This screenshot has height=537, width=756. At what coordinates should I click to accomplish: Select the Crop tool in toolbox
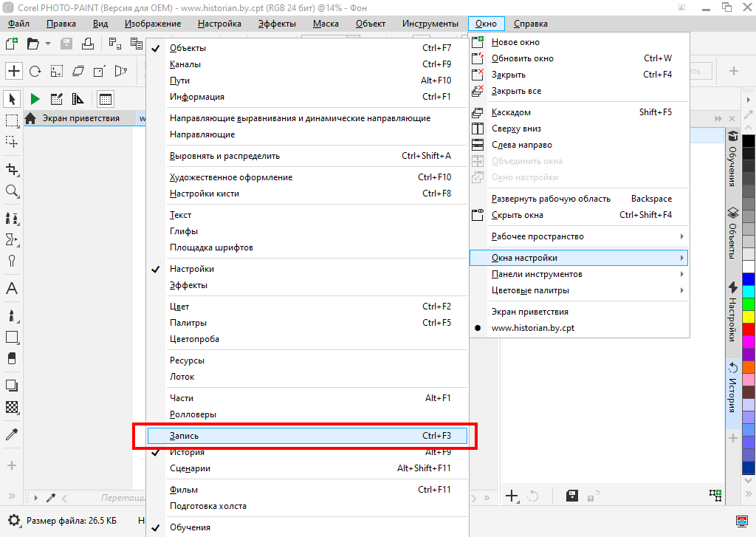coord(12,169)
